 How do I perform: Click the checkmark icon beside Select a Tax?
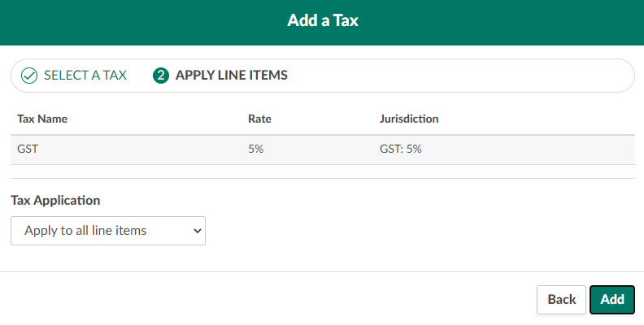pos(29,76)
